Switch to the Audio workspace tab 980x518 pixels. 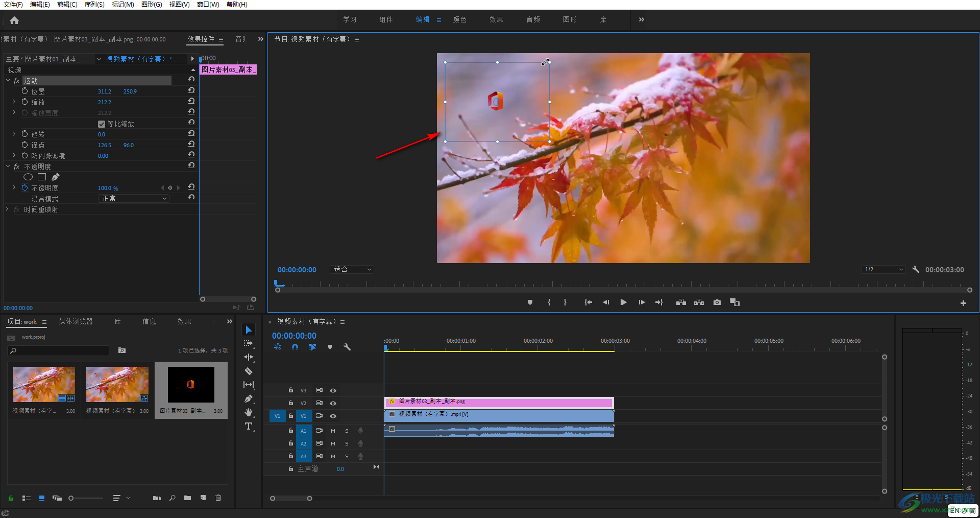[533, 19]
